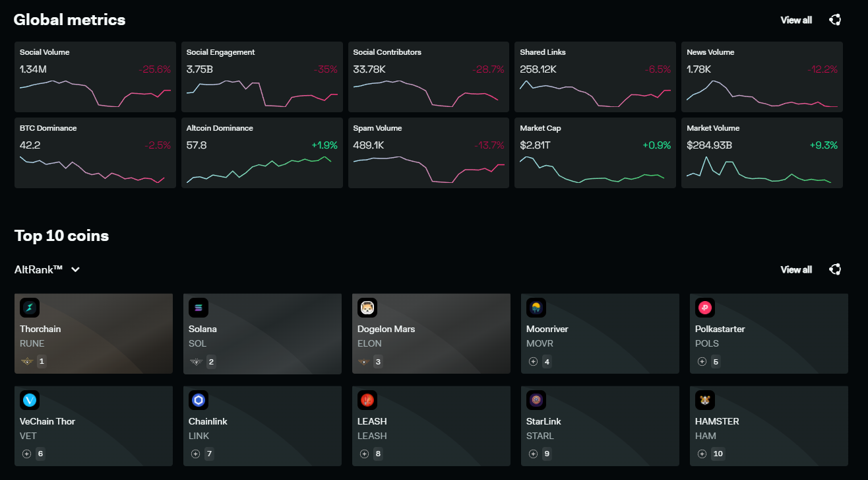Click the $2.81T Market Cap value
Screen dimensions: 868x480
535,145
